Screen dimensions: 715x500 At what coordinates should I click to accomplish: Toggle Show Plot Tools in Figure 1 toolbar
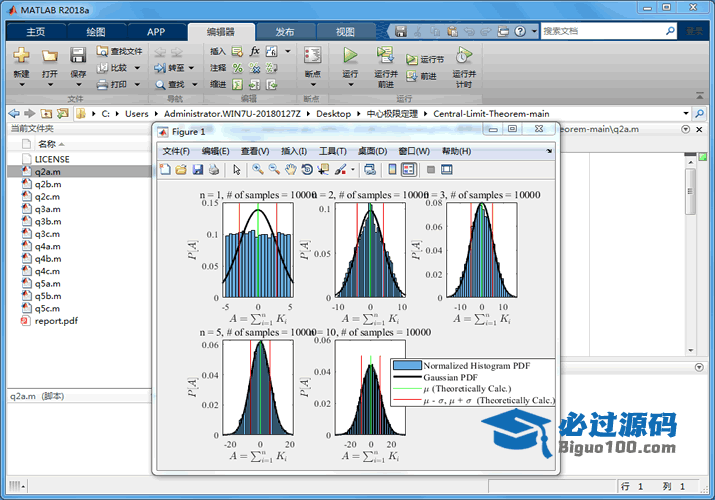(447, 170)
